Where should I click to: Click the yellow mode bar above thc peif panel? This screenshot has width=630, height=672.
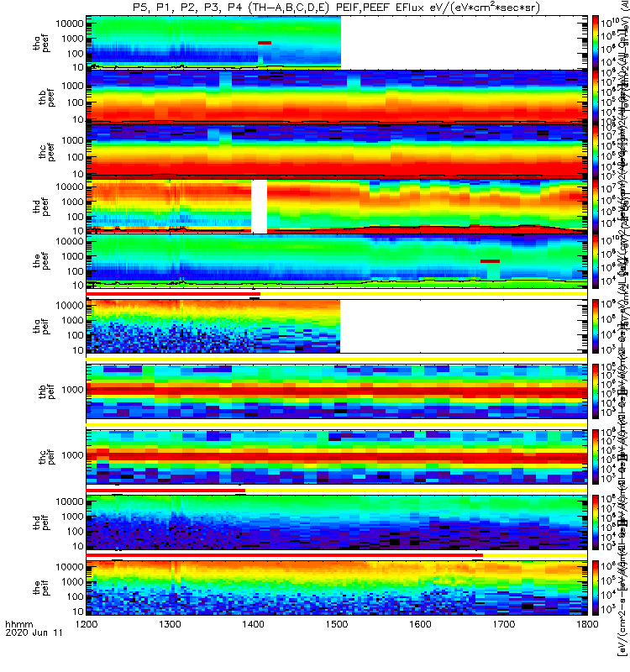pyautogui.click(x=337, y=425)
